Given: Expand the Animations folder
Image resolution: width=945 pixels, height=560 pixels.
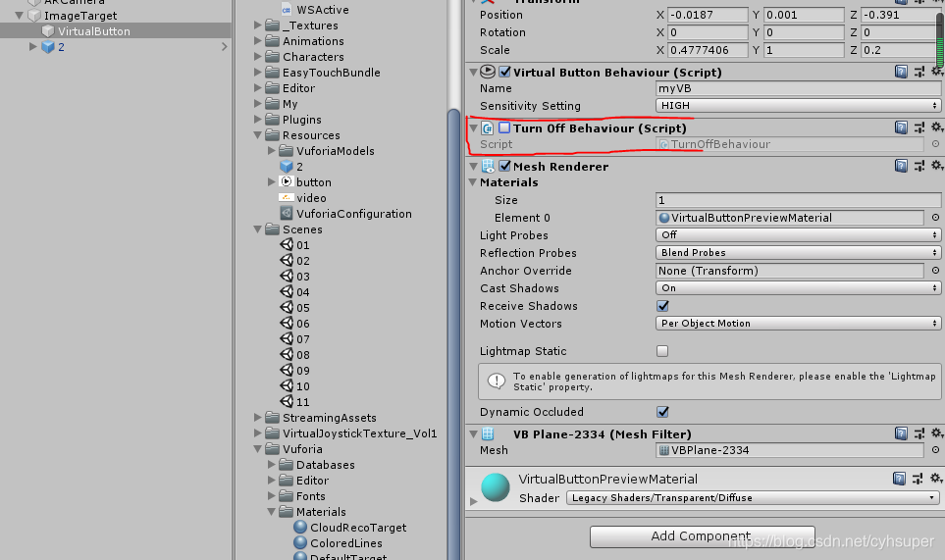Looking at the screenshot, I should coord(258,41).
